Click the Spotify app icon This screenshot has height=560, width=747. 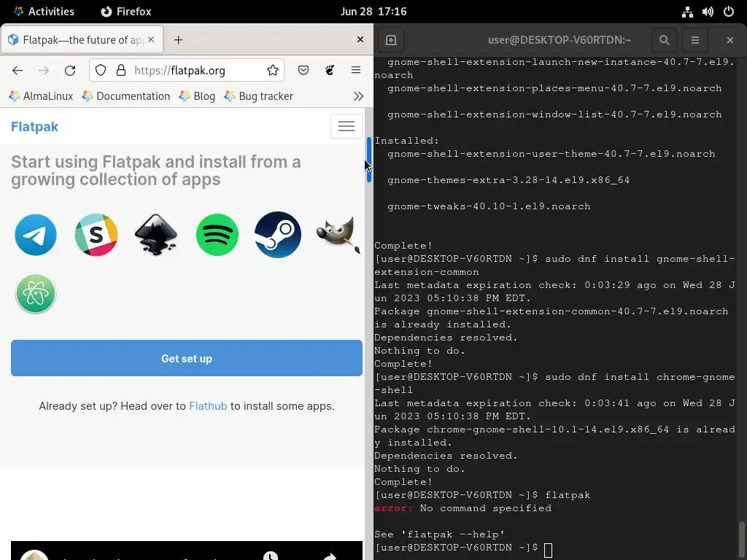[x=217, y=235]
